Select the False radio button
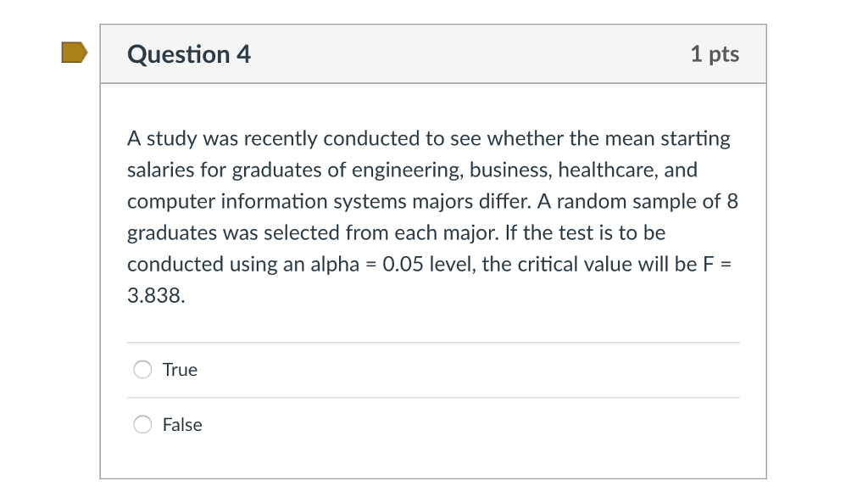 tap(143, 425)
